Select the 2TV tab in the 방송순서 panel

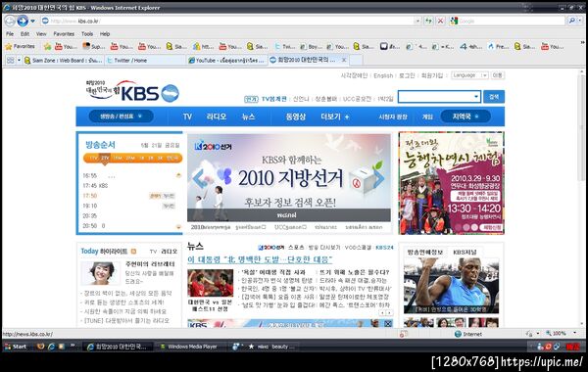coord(105,158)
